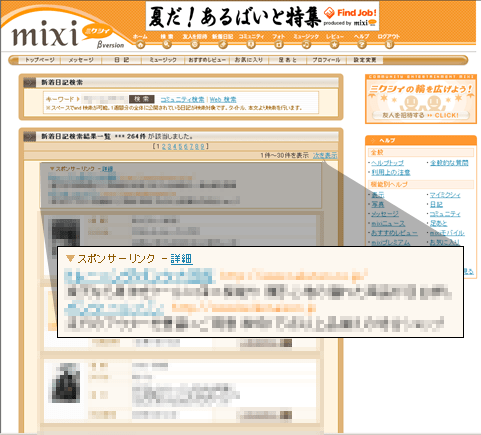Open the メッセージ tab in the sub-navigation

81,60
